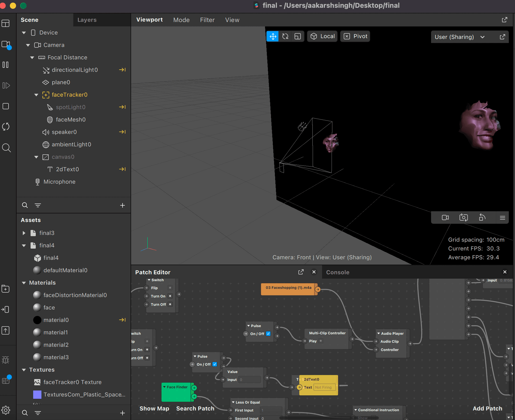The image size is (515, 420).
Task: Rotate the simulator device icon
Action: [482, 217]
